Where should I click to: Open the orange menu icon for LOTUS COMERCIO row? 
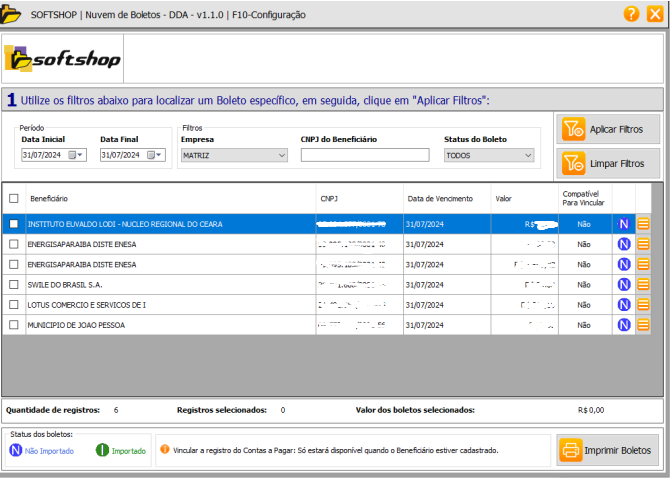(643, 305)
